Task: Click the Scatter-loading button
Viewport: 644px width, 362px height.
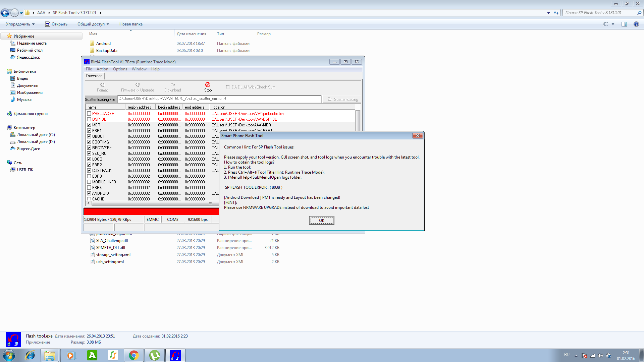Action: pyautogui.click(x=342, y=100)
